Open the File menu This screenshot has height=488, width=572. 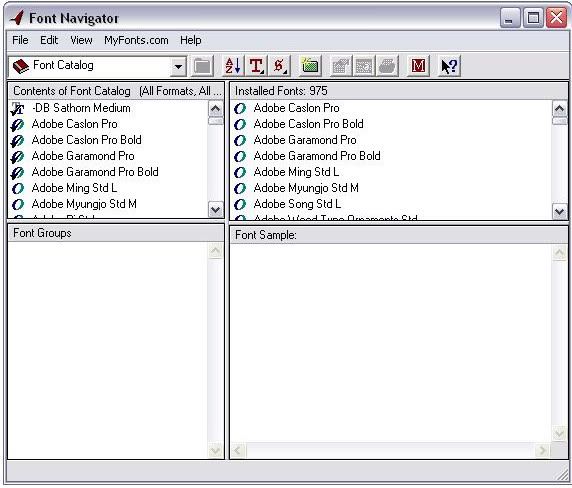point(20,40)
